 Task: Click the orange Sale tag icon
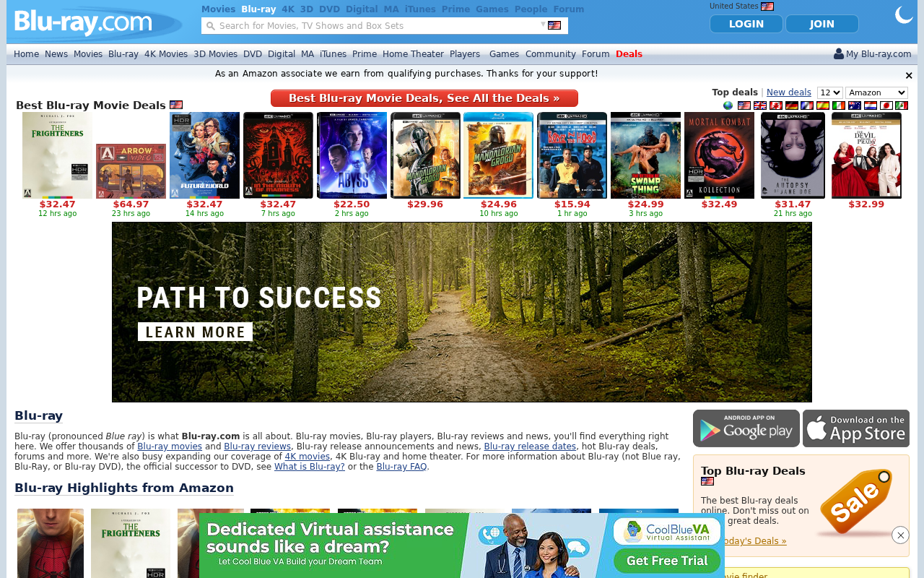[x=857, y=502]
